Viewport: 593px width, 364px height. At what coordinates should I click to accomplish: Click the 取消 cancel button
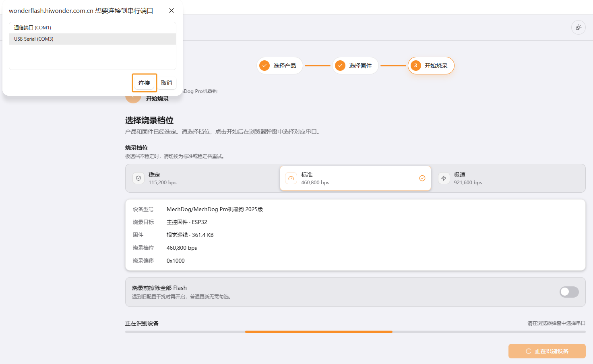pos(167,83)
